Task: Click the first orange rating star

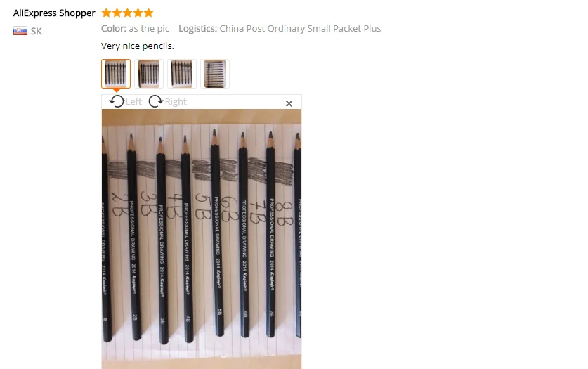Action: (x=107, y=13)
